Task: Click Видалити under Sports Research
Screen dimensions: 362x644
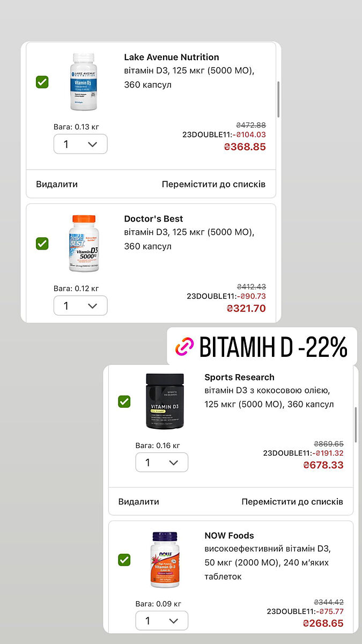Action: 139,502
